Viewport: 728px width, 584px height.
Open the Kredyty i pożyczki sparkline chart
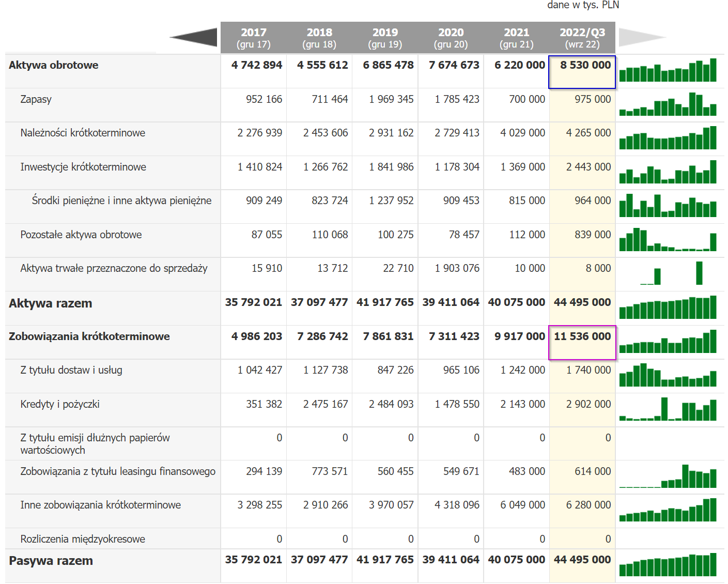(x=668, y=409)
